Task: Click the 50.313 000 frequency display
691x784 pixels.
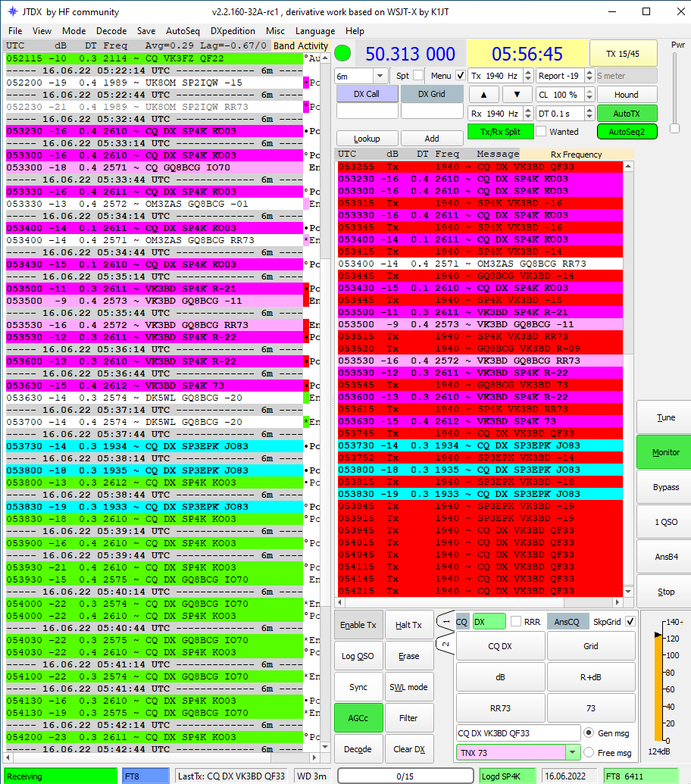Action: tap(410, 54)
